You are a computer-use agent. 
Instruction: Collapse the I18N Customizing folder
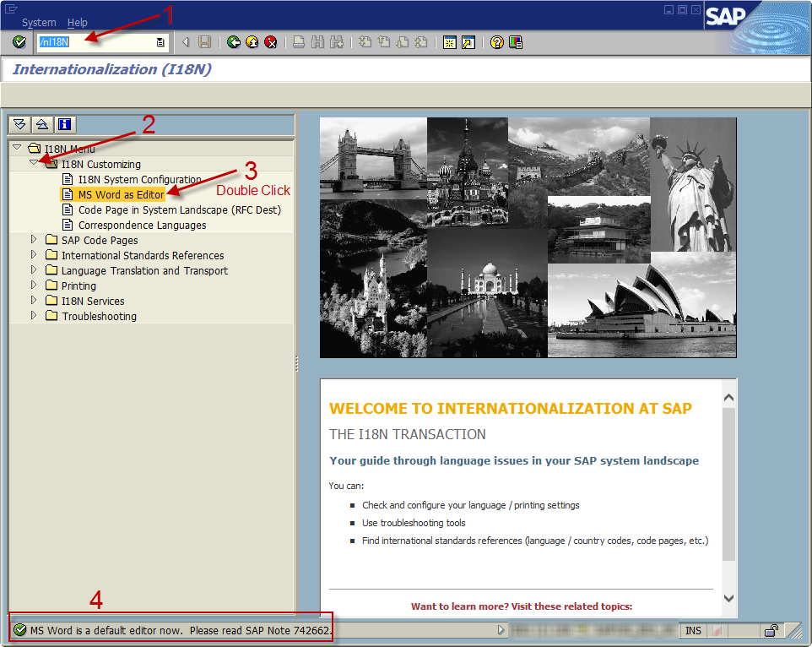pyautogui.click(x=34, y=164)
